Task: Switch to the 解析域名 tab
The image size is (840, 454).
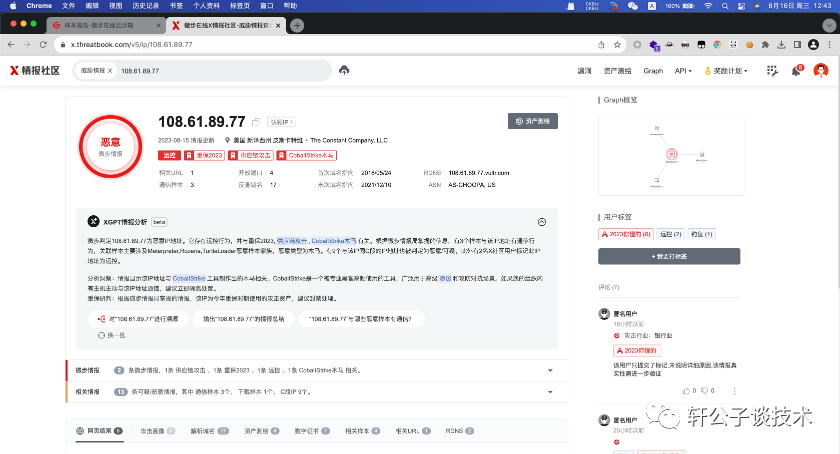Action: (x=210, y=430)
